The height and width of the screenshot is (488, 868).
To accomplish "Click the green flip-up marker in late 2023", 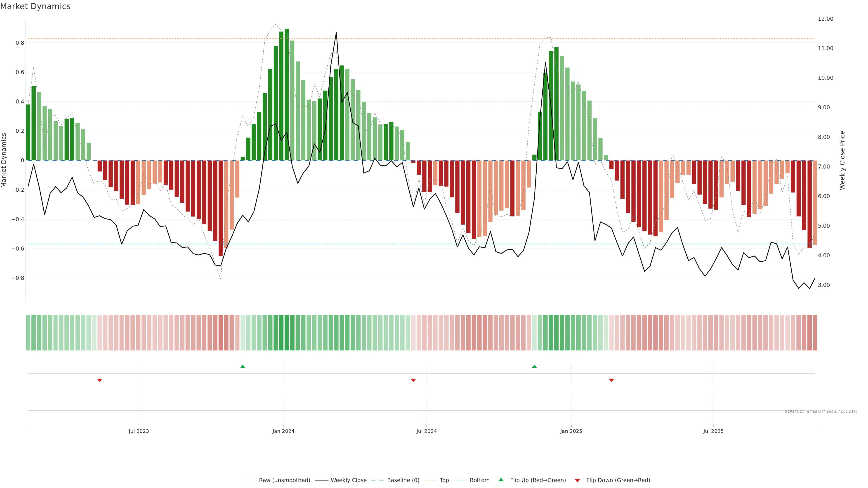I will tap(243, 366).
